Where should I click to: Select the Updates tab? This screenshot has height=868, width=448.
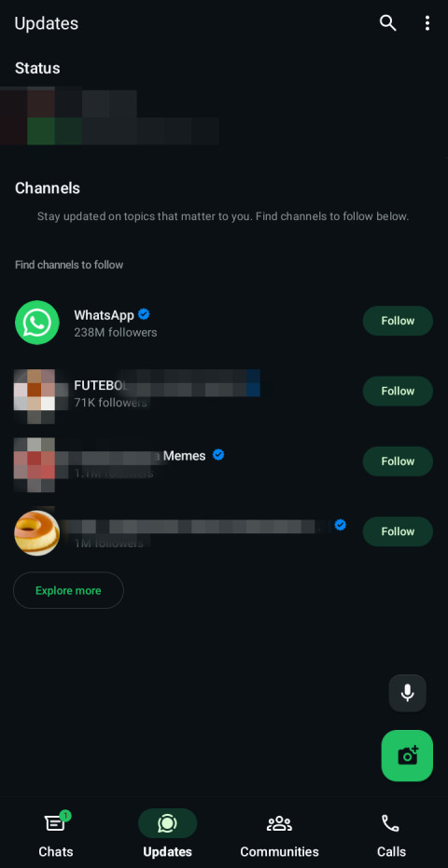click(167, 834)
